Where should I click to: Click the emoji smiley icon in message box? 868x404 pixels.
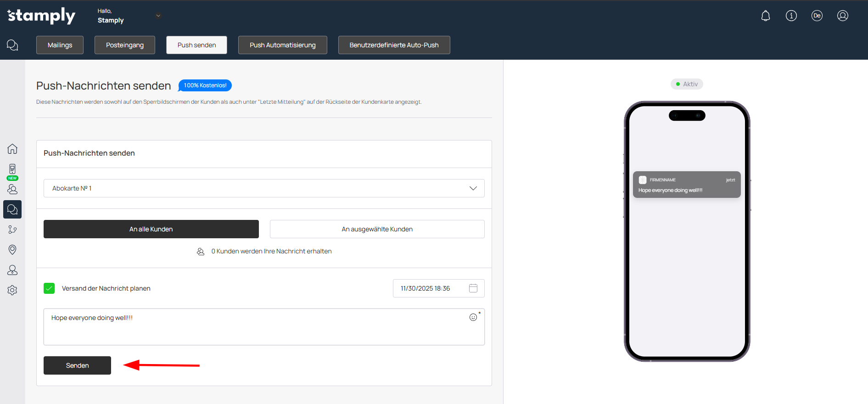473,317
